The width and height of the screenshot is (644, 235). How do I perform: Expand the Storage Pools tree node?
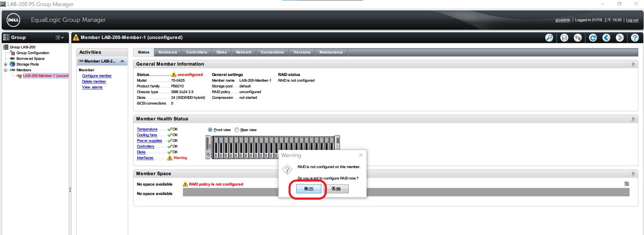tap(5, 64)
